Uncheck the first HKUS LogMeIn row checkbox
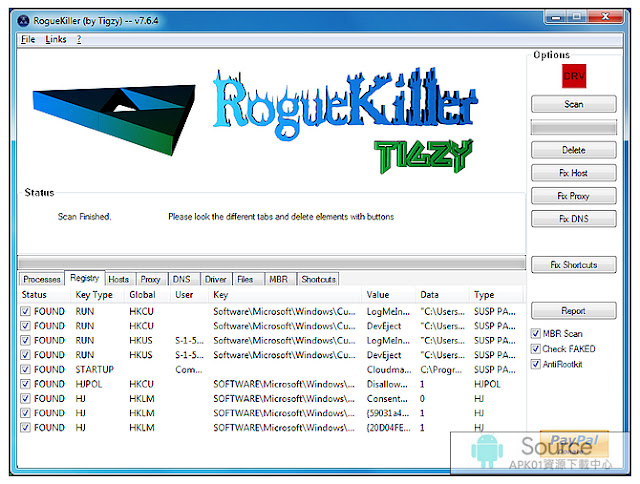 pos(25,340)
